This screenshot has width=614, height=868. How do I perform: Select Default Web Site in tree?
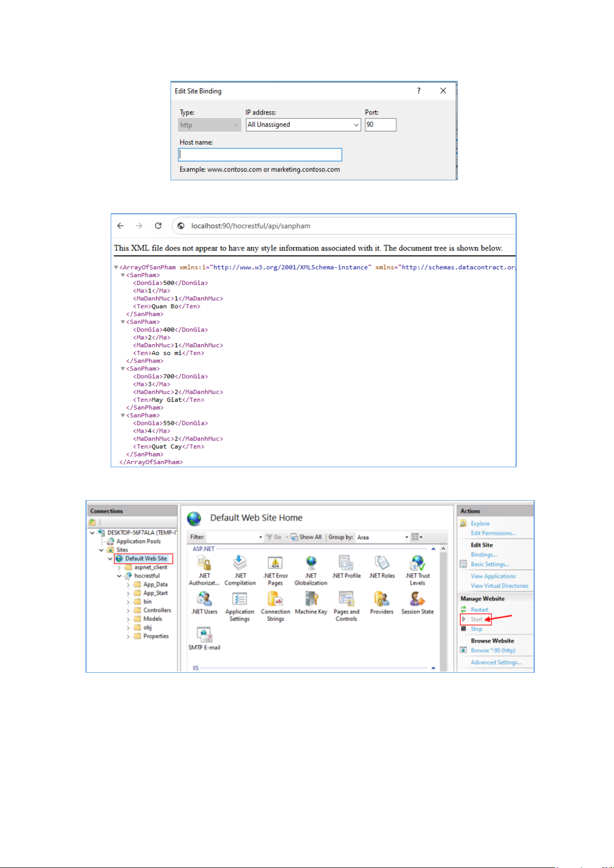point(146,558)
